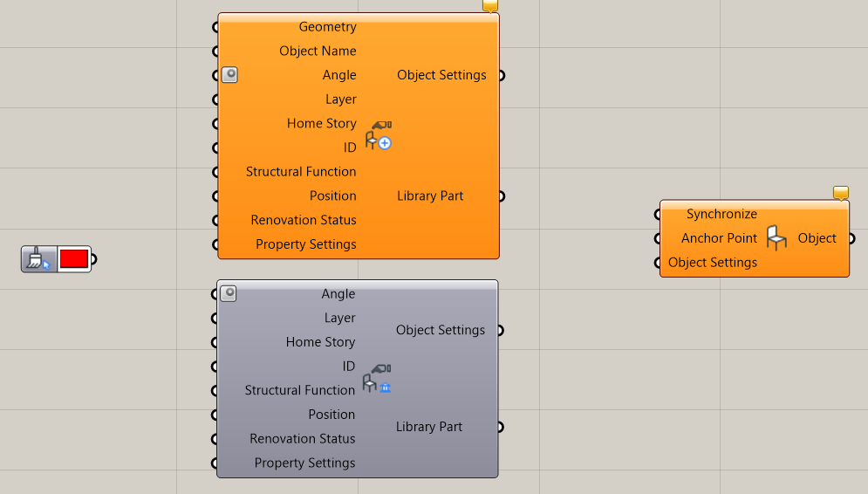Click Property Settings on the gray component
The image size is (868, 494).
point(305,463)
